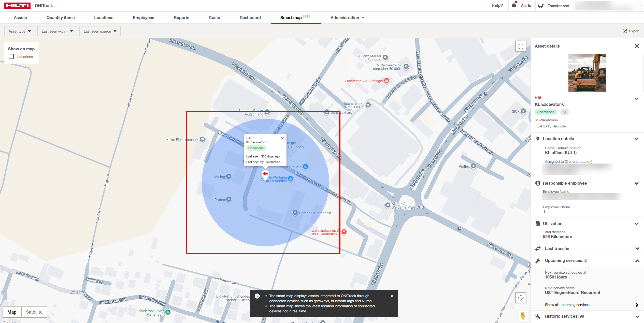Click the Alerts bell icon
644x323 pixels.
(x=514, y=6)
